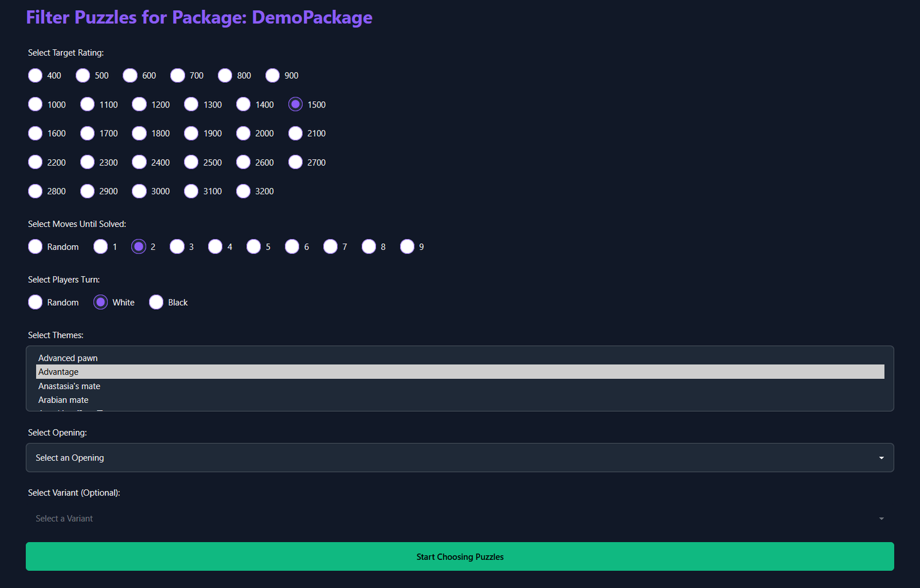Set target rating to 1200
The height and width of the screenshot is (588, 920).
point(139,104)
